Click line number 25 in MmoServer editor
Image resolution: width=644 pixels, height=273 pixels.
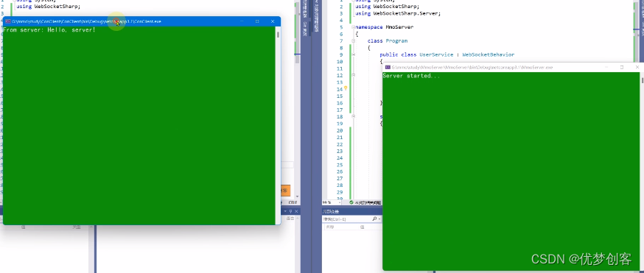click(x=340, y=165)
